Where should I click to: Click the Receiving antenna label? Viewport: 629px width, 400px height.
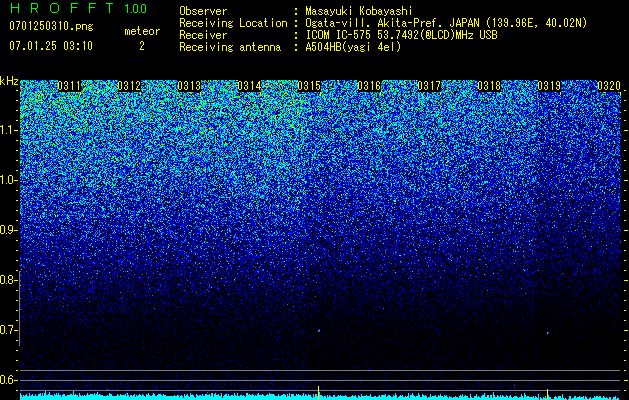pyautogui.click(x=230, y=47)
